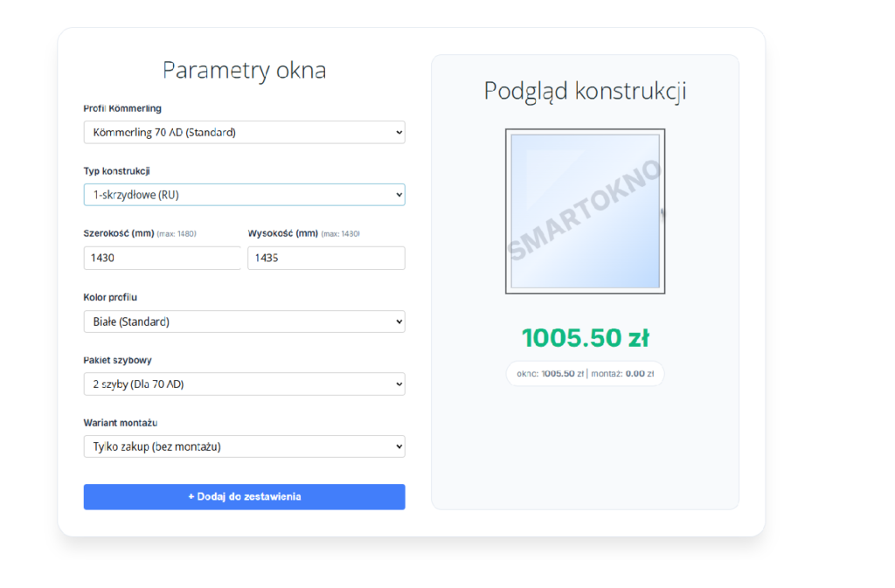Open the Typ konstrukcji dropdown
Viewport: 895px width, 588px height.
(244, 194)
